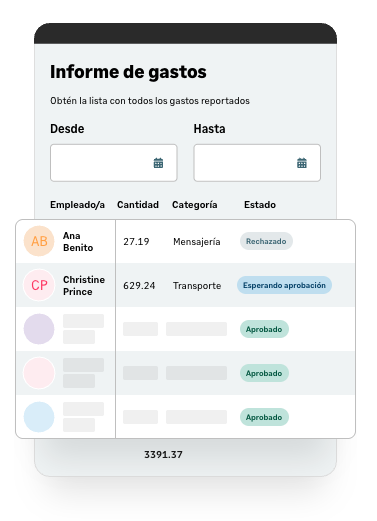
Task: Select the 3391.37 total amount
Action: 163,454
